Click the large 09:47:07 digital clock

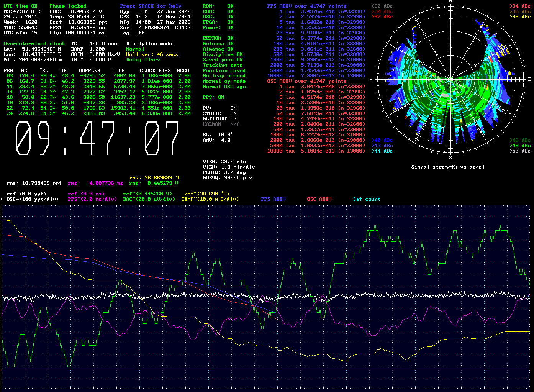point(97,138)
